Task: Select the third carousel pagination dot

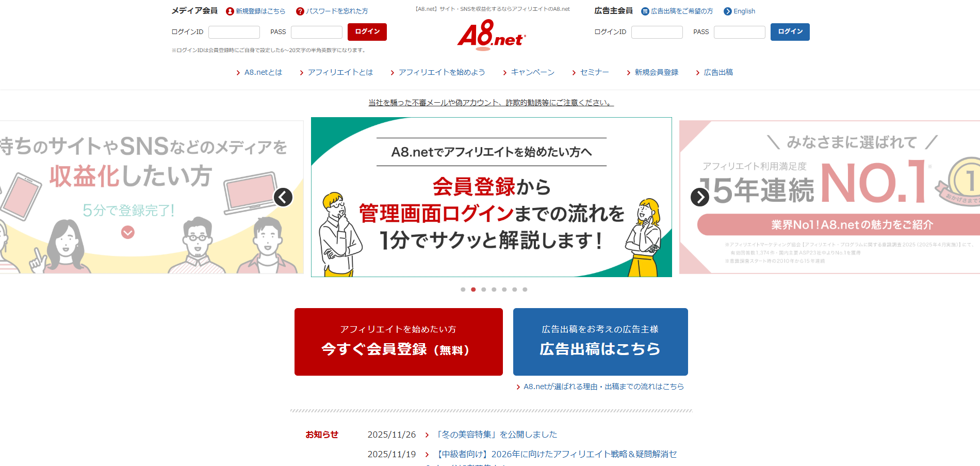Action: 484,290
